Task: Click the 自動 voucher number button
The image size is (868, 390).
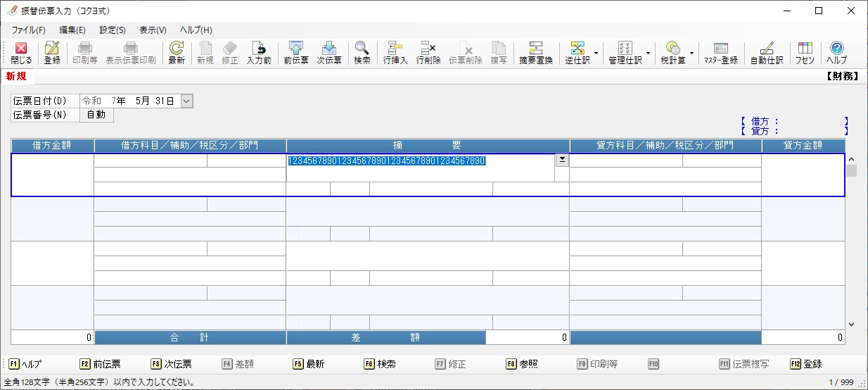Action: coord(96,115)
